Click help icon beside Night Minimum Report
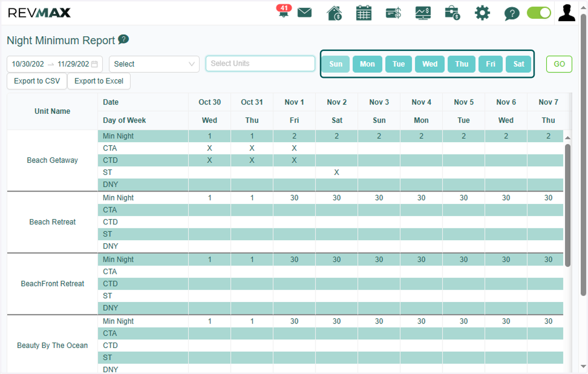Image resolution: width=588 pixels, height=374 pixels. 123,39
